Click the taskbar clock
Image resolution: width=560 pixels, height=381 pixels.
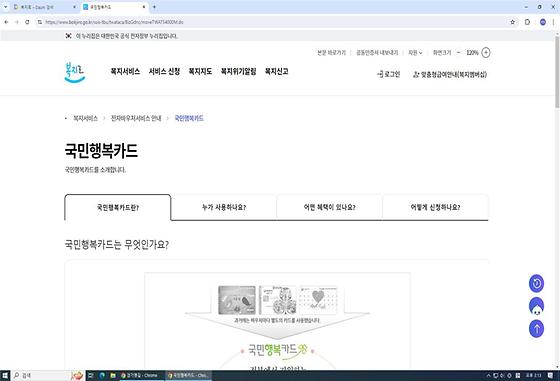coord(533,375)
